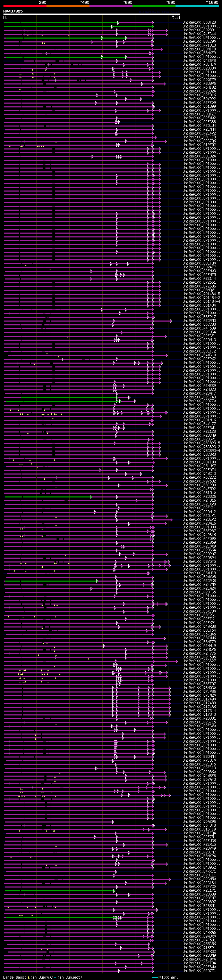This screenshot has height=980, width=222.
Task: Select the UniRef100_A2E144 label
Action: (199, 278)
